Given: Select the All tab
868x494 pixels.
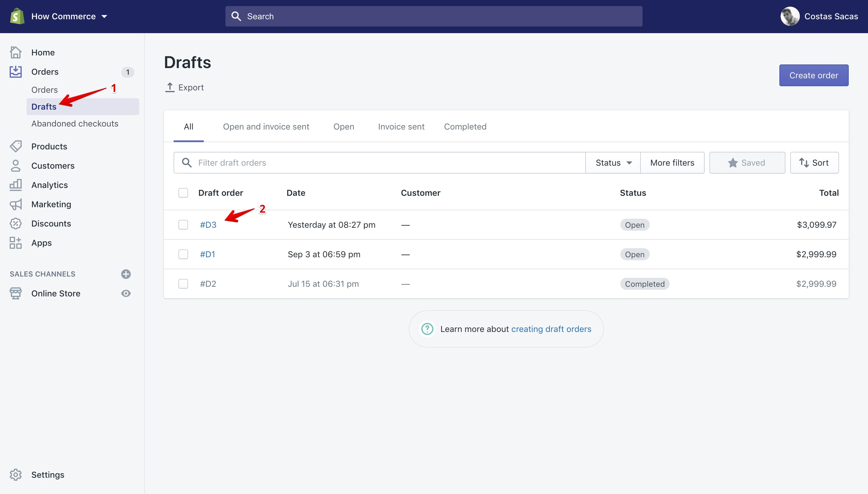Looking at the screenshot, I should 188,127.
